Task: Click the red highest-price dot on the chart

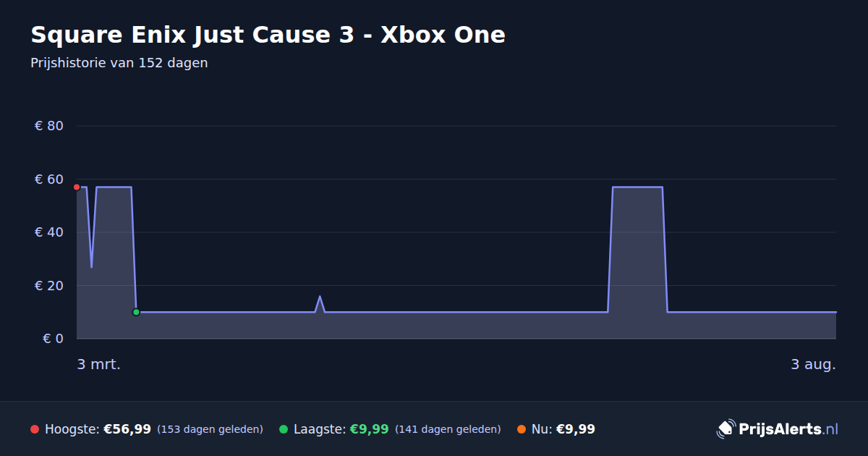Action: [77, 187]
